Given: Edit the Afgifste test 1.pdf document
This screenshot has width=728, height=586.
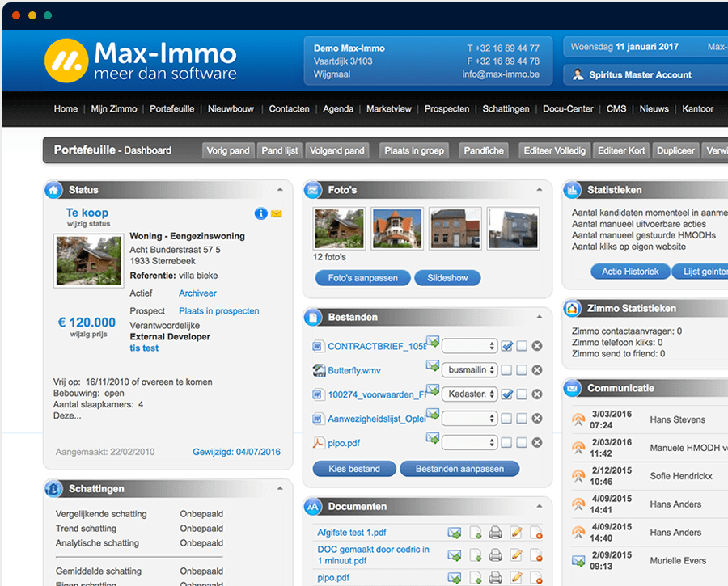Looking at the screenshot, I should [x=516, y=533].
